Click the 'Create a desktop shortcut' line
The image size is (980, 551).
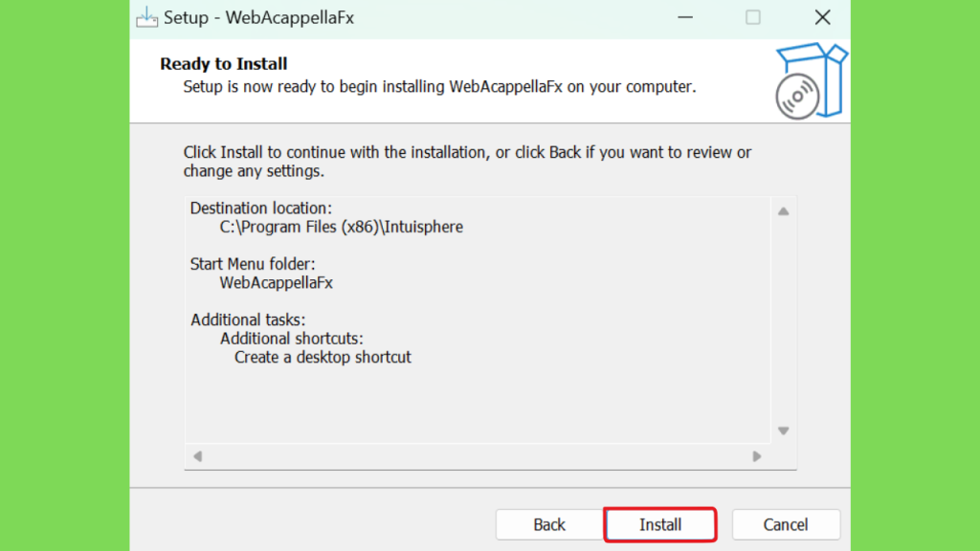point(323,358)
